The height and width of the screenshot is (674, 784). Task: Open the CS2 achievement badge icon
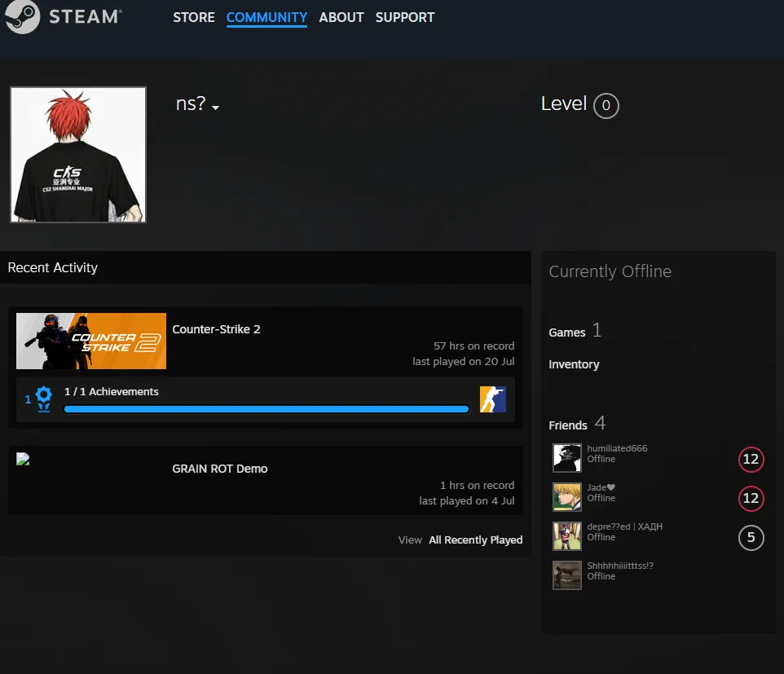[492, 399]
